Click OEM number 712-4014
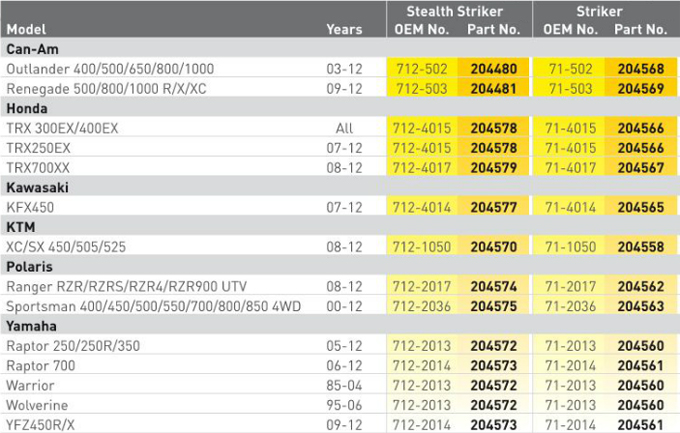This screenshot has width=680, height=433. click(x=422, y=207)
